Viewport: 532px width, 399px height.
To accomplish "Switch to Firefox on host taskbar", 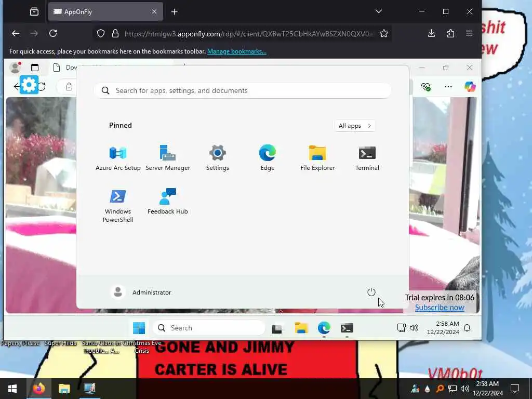I will coord(38,389).
